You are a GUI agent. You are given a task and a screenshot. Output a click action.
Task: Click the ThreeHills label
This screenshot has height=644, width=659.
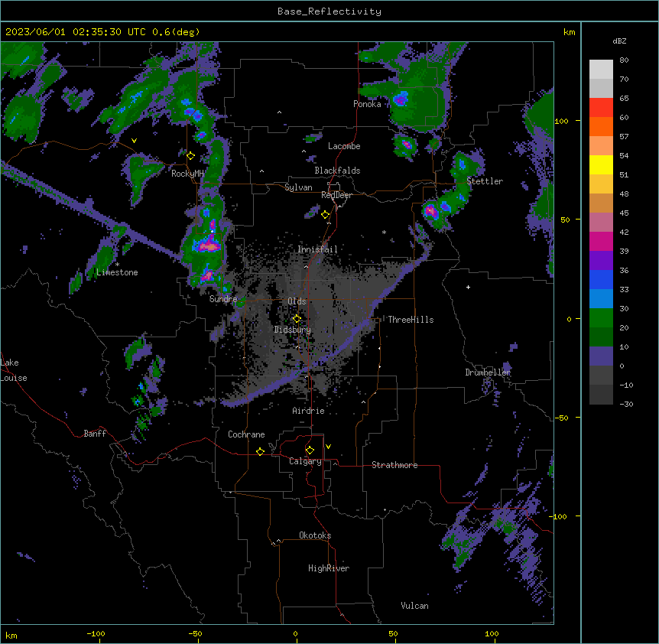coord(411,320)
